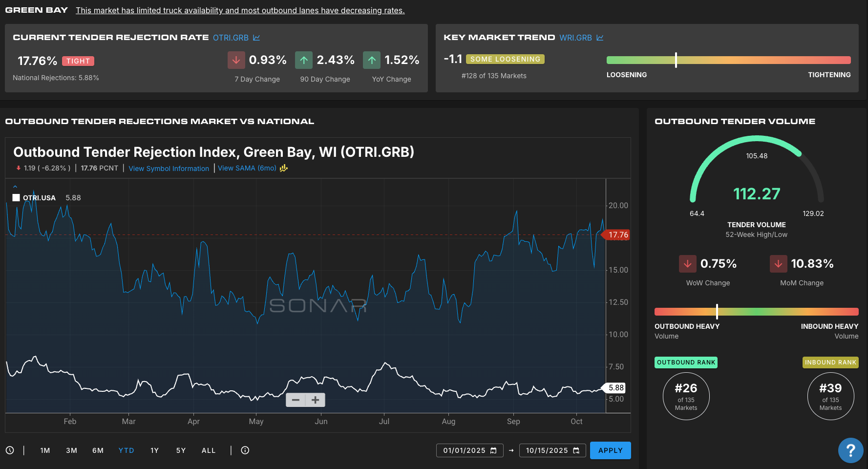Click the APPLY date range button

point(610,450)
